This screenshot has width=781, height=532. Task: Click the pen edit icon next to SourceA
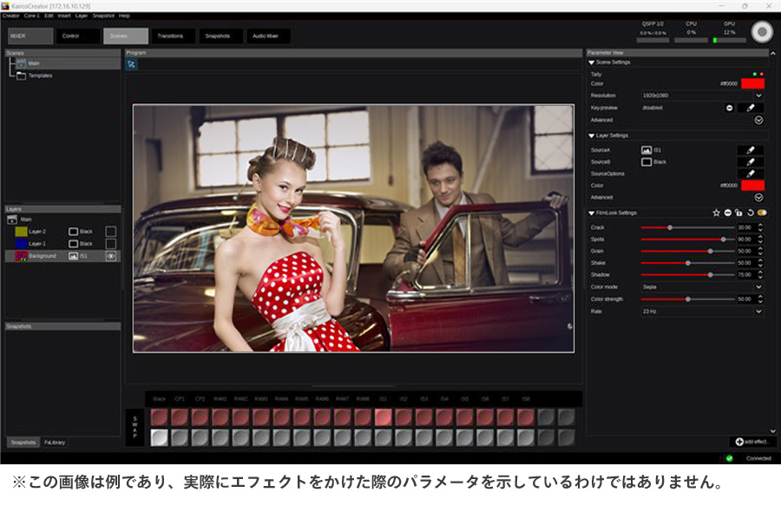tap(751, 149)
